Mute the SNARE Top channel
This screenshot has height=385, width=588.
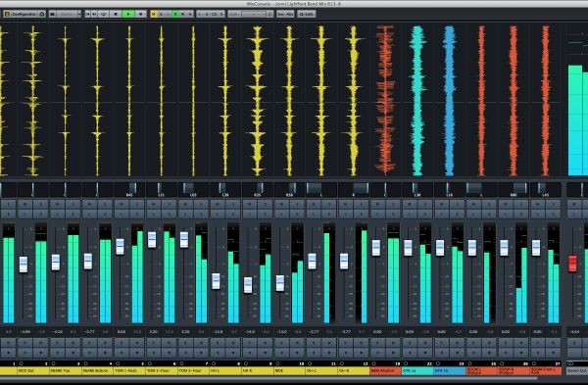57,205
